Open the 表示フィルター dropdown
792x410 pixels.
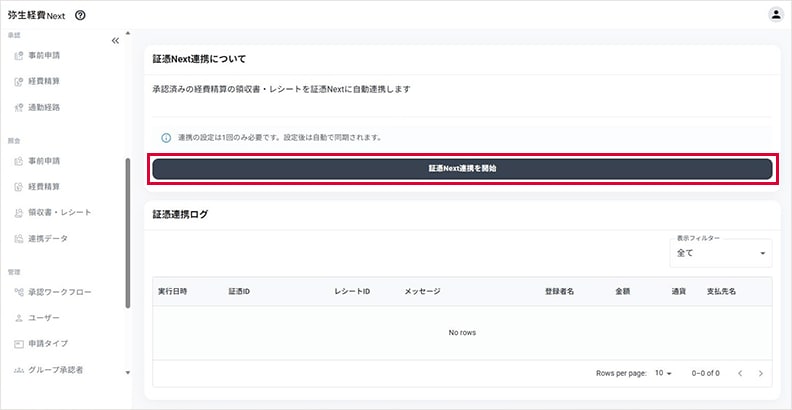720,253
